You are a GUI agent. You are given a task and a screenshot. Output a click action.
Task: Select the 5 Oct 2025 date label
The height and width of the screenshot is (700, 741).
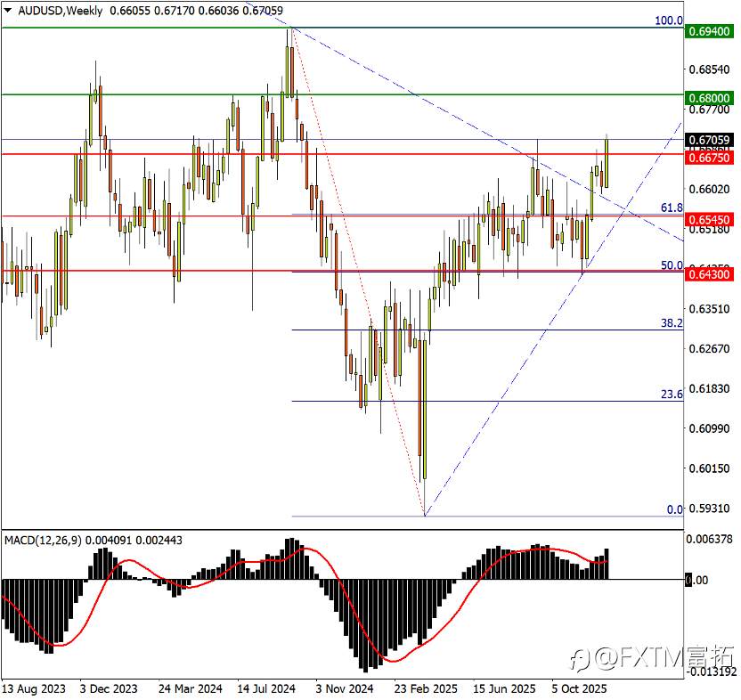(x=580, y=688)
